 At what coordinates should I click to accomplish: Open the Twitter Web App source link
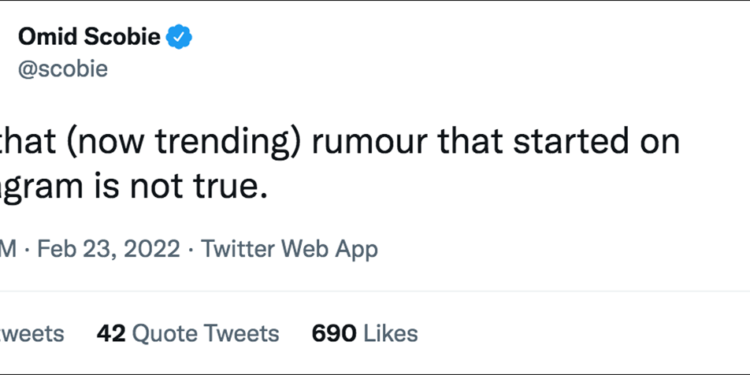pyautogui.click(x=289, y=249)
